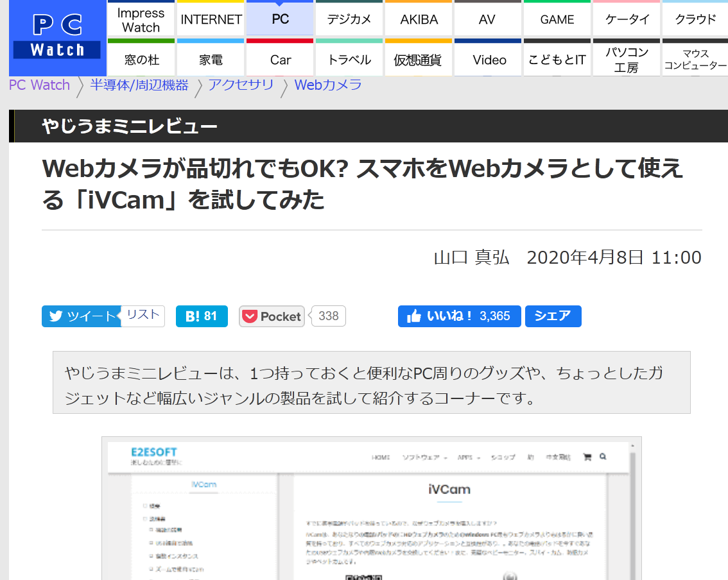
Task: Visit the 窓の杜 tab
Action: tap(141, 58)
